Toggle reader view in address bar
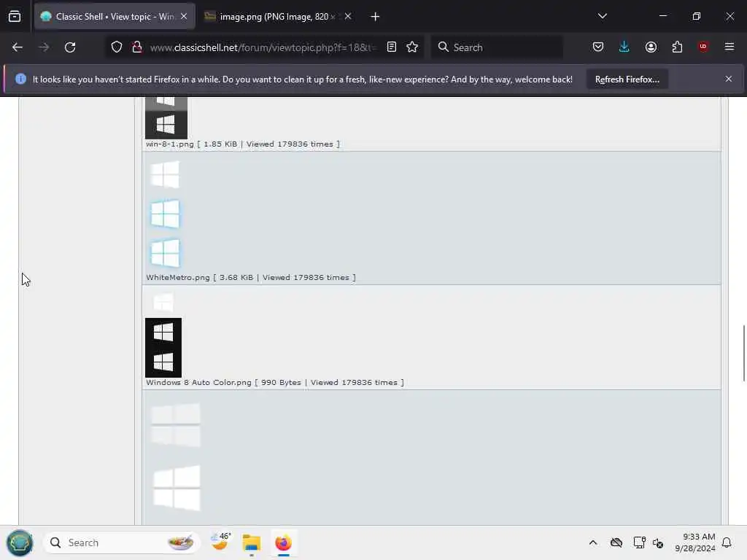 [x=392, y=47]
